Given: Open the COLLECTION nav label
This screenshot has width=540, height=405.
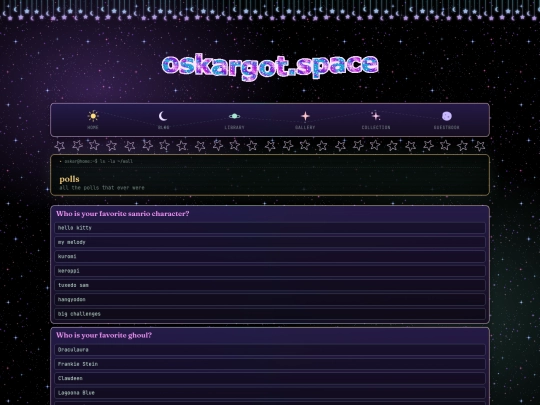Looking at the screenshot, I should click(x=376, y=127).
